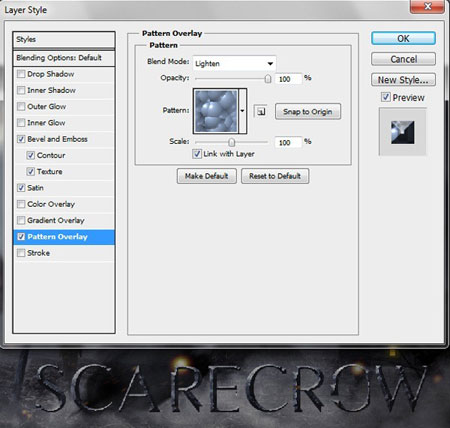
Task: Uncheck the Texture checkbox
Action: coord(30,172)
